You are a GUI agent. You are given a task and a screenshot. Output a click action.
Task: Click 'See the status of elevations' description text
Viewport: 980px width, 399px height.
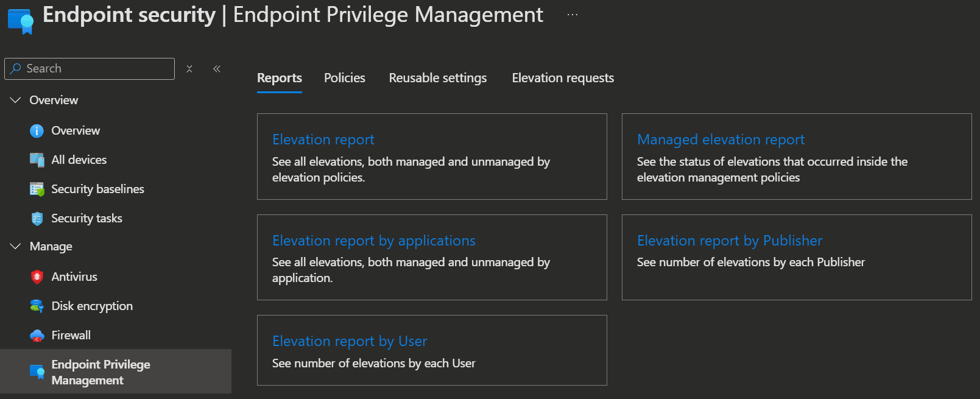(772, 169)
